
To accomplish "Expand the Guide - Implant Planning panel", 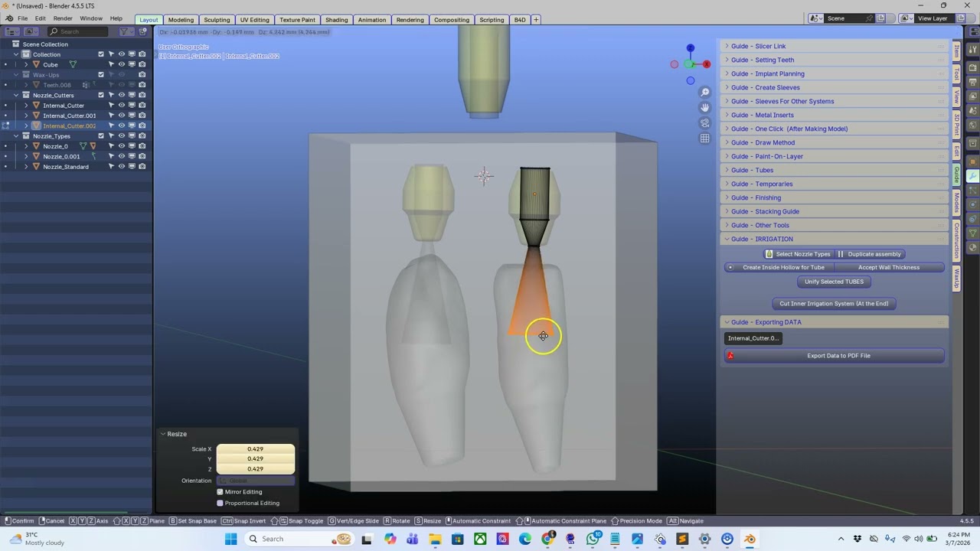I will 835,73.
